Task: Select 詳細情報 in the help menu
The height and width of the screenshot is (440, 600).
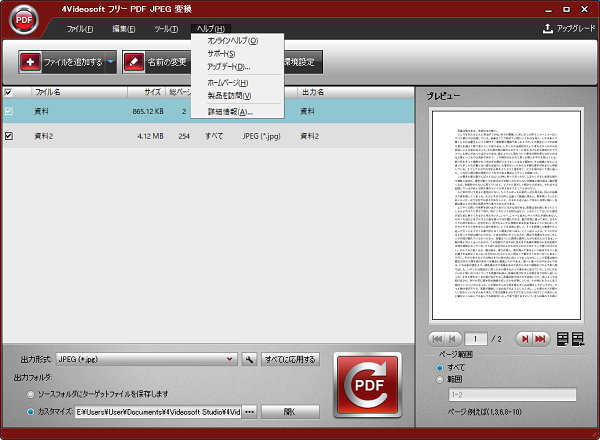Action: click(230, 111)
